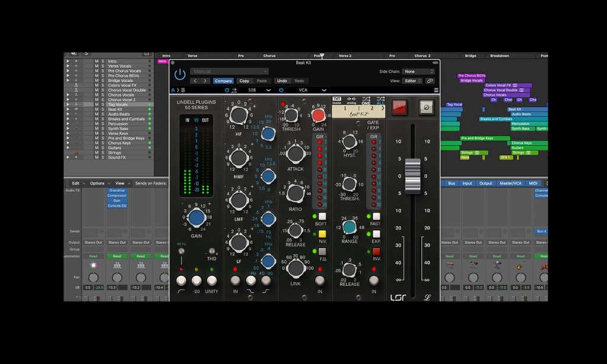This screenshot has height=364, width=607.
Task: Click the LSR logo at the bottom
Action: (x=398, y=298)
